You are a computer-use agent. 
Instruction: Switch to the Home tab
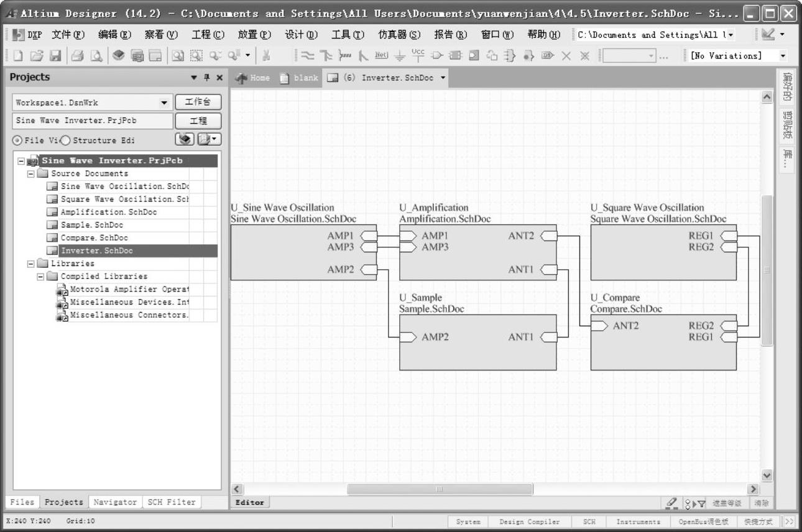[x=252, y=78]
